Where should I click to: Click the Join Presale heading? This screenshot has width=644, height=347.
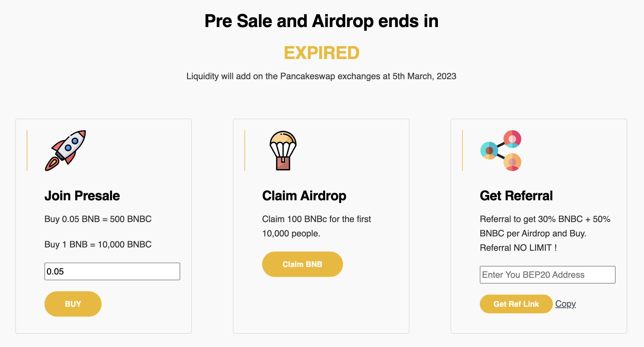82,196
